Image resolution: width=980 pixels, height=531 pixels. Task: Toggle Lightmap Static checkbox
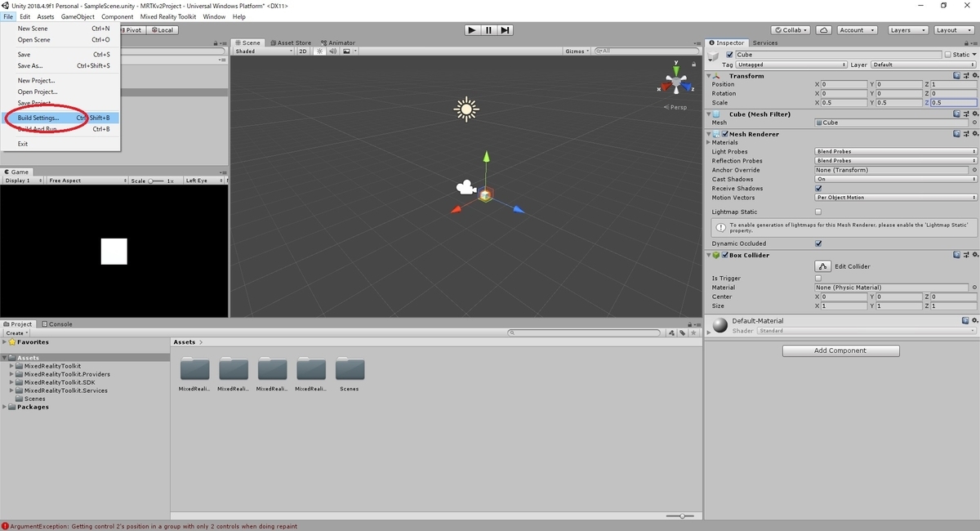[x=818, y=212]
